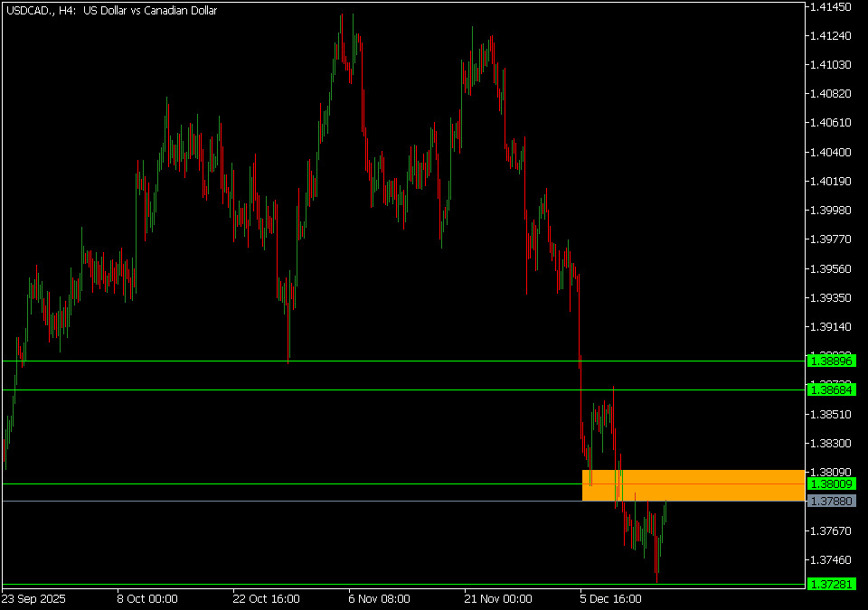Select the 1.38684 green price label
The height and width of the screenshot is (610, 868).
[x=832, y=389]
